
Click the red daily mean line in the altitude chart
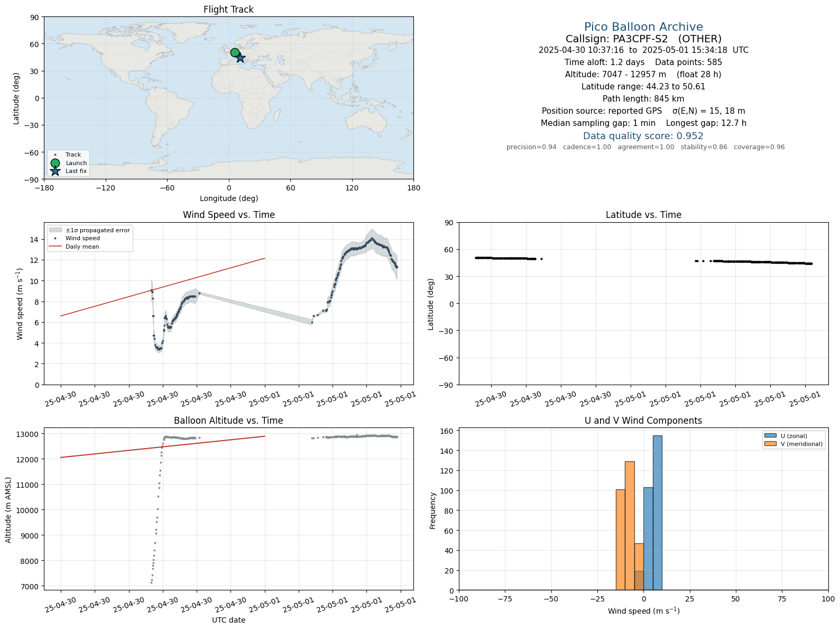coord(163,447)
